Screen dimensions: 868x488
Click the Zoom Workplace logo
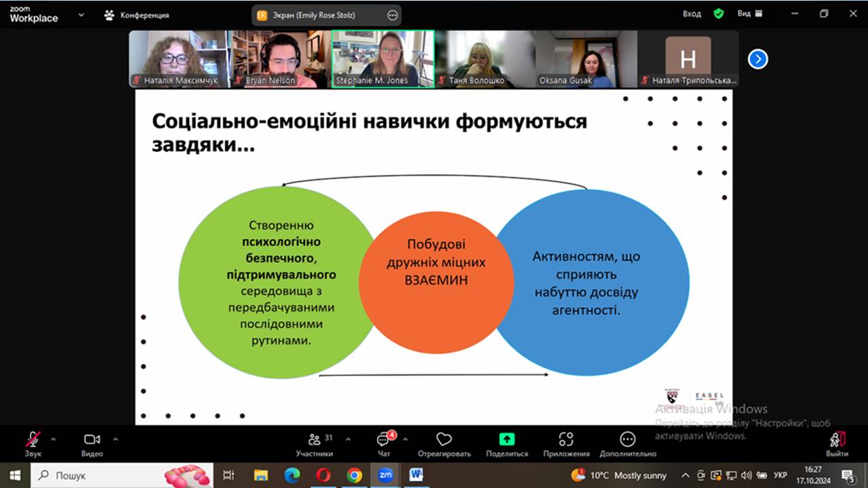click(x=34, y=14)
